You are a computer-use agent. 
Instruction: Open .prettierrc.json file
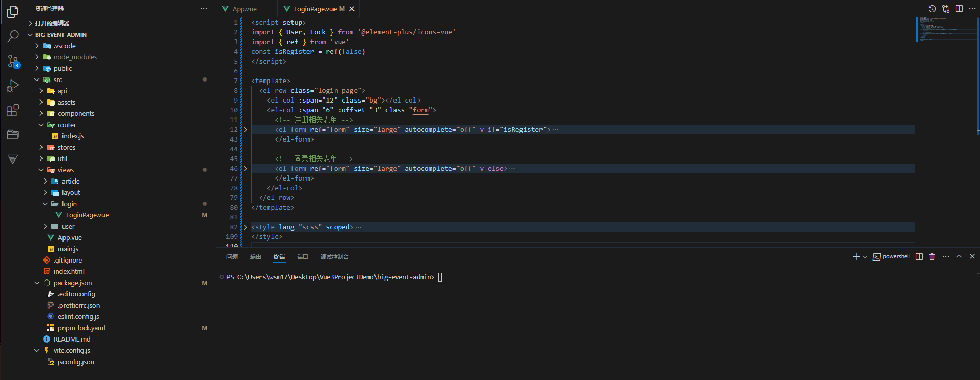pyautogui.click(x=120, y=305)
